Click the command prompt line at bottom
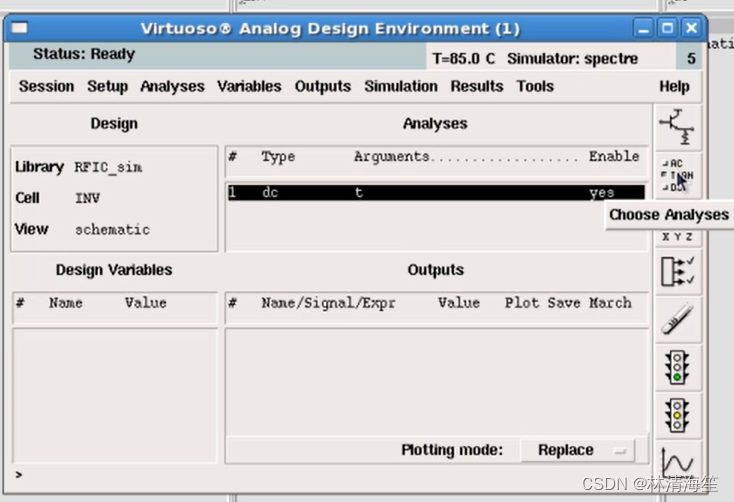This screenshot has height=502, width=734. coord(328,475)
